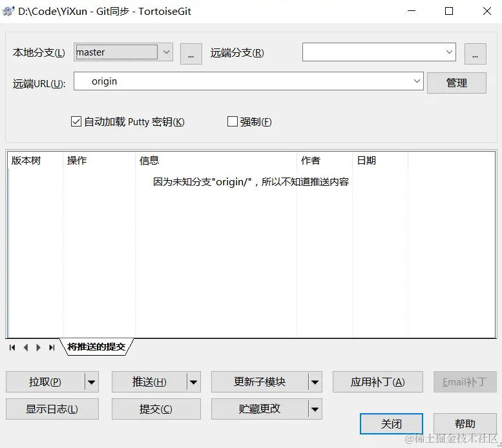The image size is (502, 448).
Task: Sort by the 信息 column header
Action: pyautogui.click(x=216, y=160)
